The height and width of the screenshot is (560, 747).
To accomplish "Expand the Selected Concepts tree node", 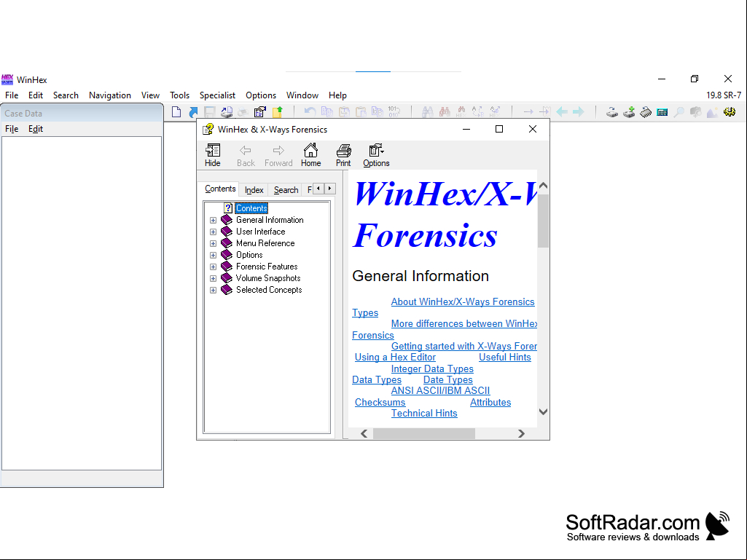I will pyautogui.click(x=213, y=291).
